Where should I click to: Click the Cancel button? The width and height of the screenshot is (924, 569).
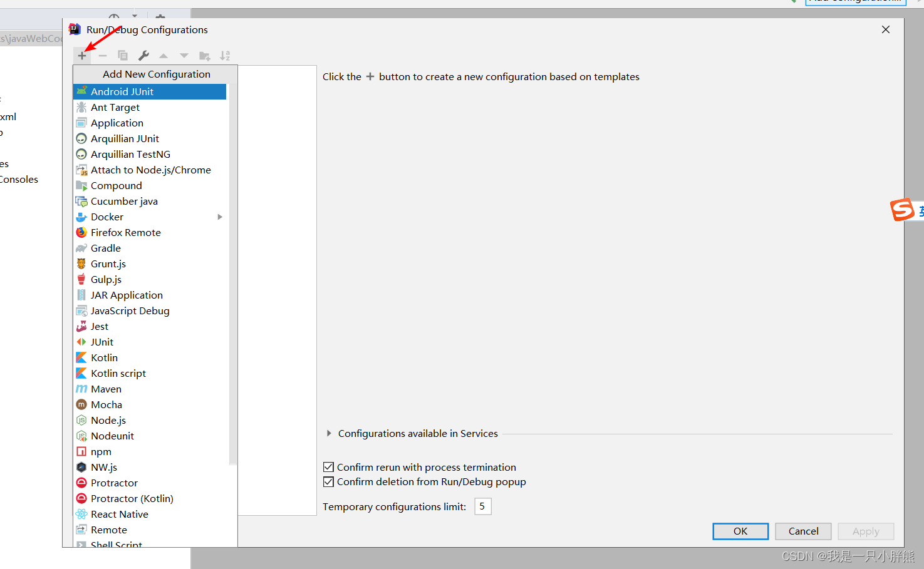pos(803,531)
